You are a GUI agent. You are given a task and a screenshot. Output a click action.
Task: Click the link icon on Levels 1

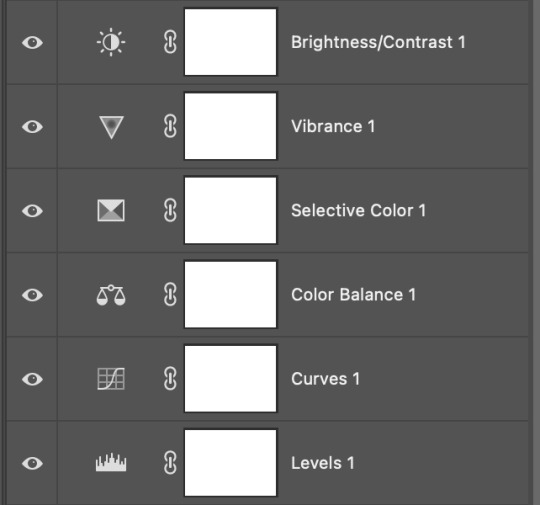coord(170,463)
